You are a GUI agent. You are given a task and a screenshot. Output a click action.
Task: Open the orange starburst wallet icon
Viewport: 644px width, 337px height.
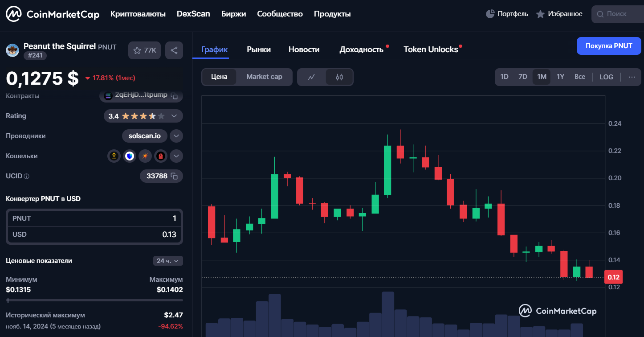coord(145,156)
